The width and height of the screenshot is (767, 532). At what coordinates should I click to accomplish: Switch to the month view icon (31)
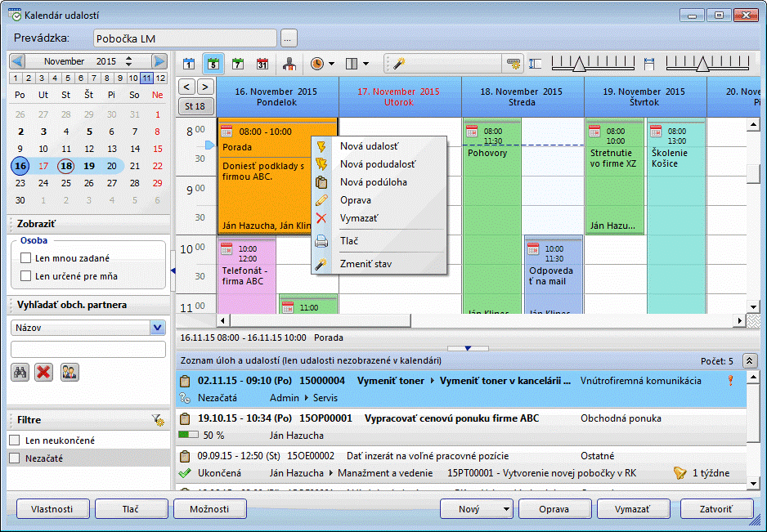(262, 64)
